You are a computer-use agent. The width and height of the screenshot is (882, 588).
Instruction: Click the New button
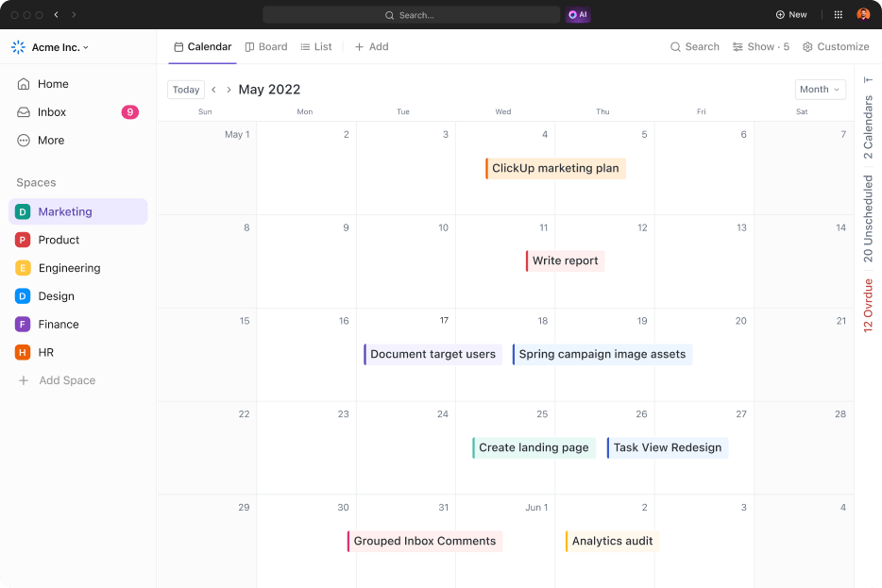tap(791, 14)
